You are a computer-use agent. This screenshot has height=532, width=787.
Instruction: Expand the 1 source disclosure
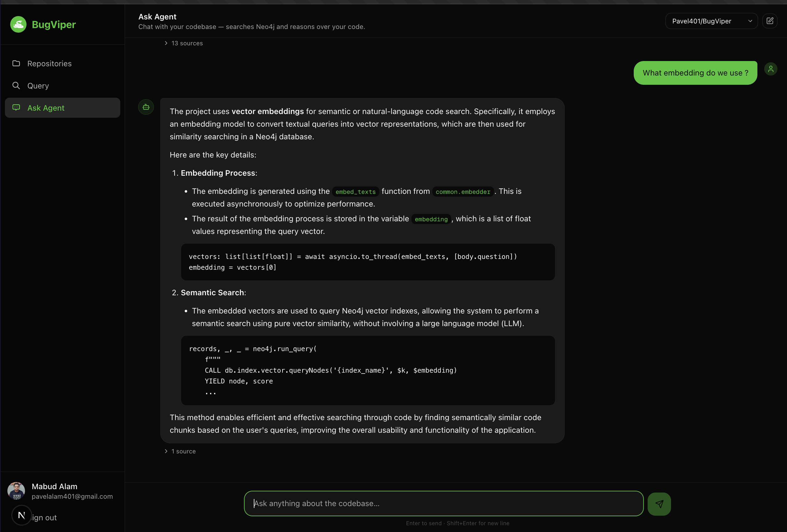[x=180, y=451]
